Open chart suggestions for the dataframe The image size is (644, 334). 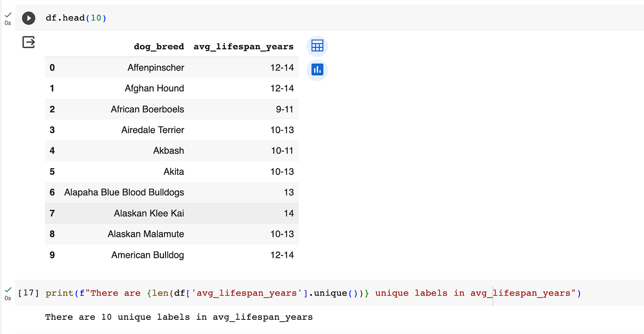coord(317,70)
